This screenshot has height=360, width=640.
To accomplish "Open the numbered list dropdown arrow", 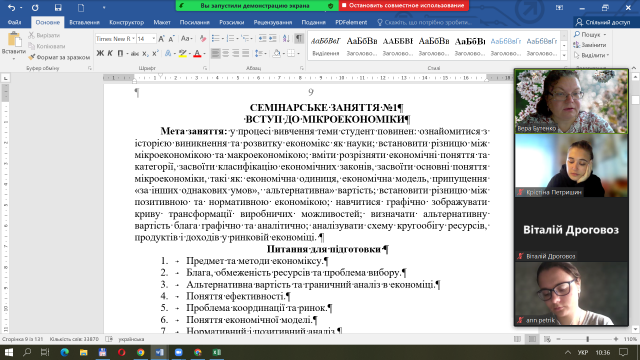I will tap(238, 39).
